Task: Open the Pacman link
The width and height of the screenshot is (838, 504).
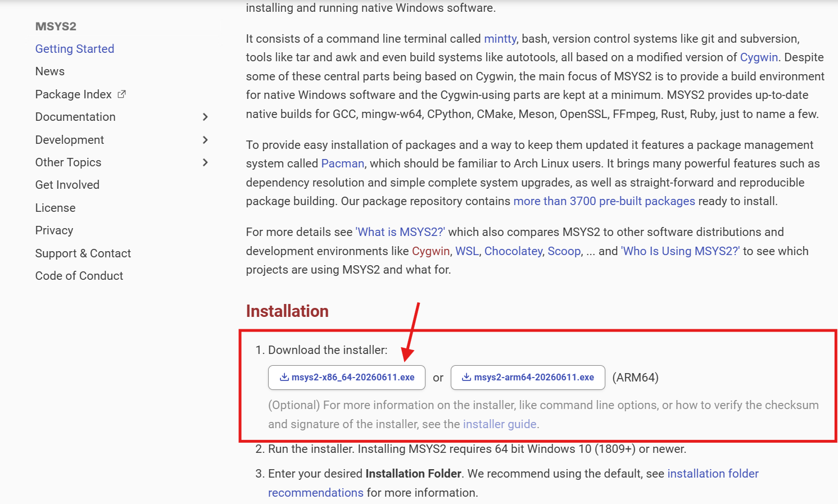Action: 342,164
